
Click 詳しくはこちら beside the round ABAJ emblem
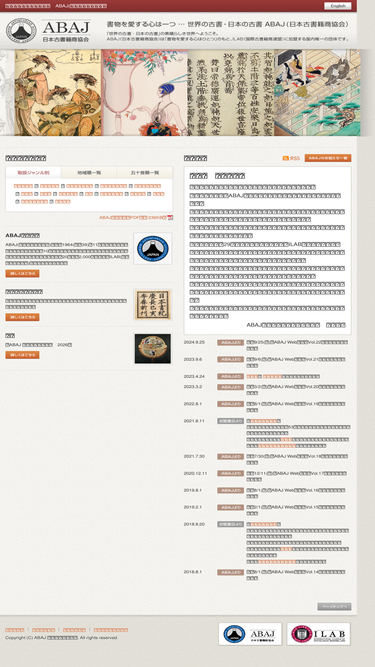(x=23, y=274)
